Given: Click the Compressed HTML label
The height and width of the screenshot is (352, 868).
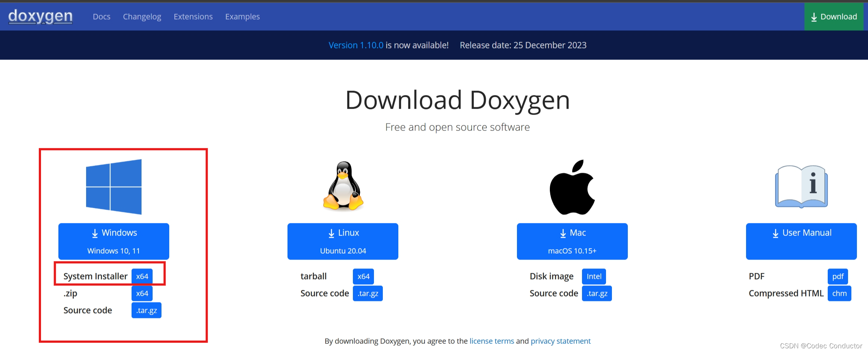Looking at the screenshot, I should (786, 293).
